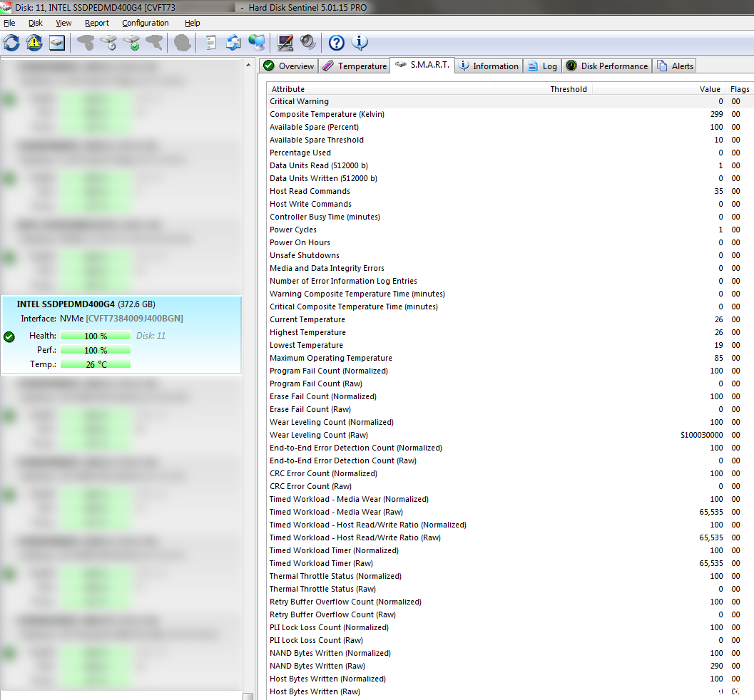Open the Disk menu

click(x=36, y=23)
